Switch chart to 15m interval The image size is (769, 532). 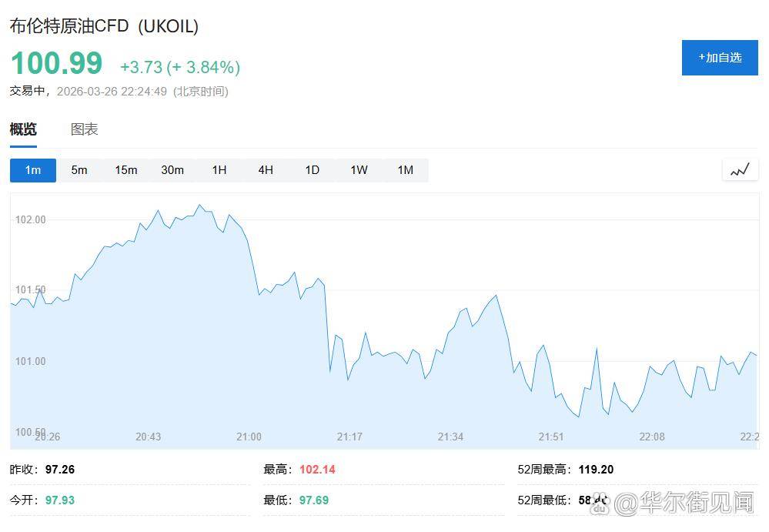click(x=126, y=170)
